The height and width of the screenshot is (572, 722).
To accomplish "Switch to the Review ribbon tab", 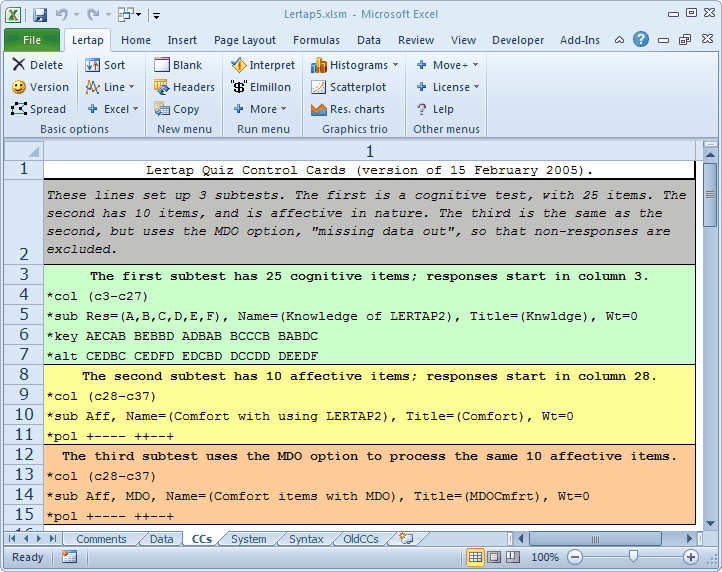I will click(x=416, y=40).
